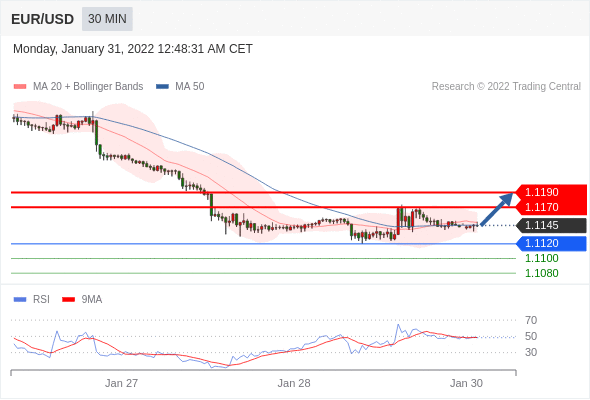The image size is (590, 400).
Task: Click the 1.1145 black current price tag
Action: [x=551, y=225]
